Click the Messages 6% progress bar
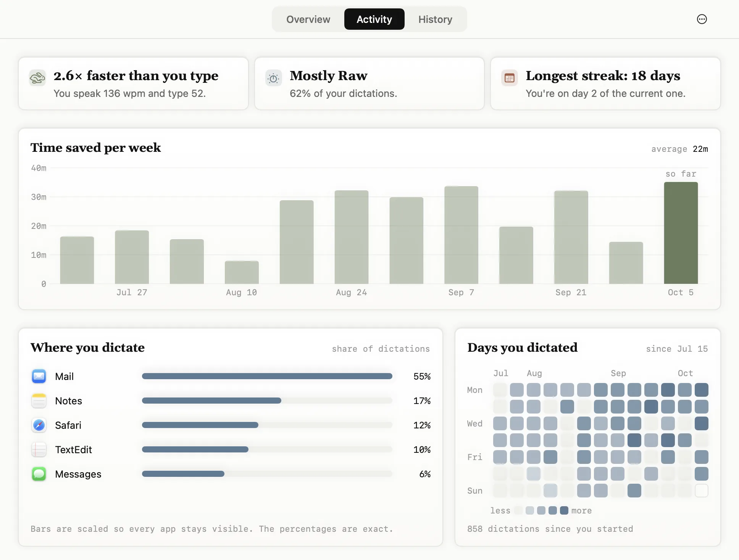The height and width of the screenshot is (560, 739). pyautogui.click(x=267, y=474)
